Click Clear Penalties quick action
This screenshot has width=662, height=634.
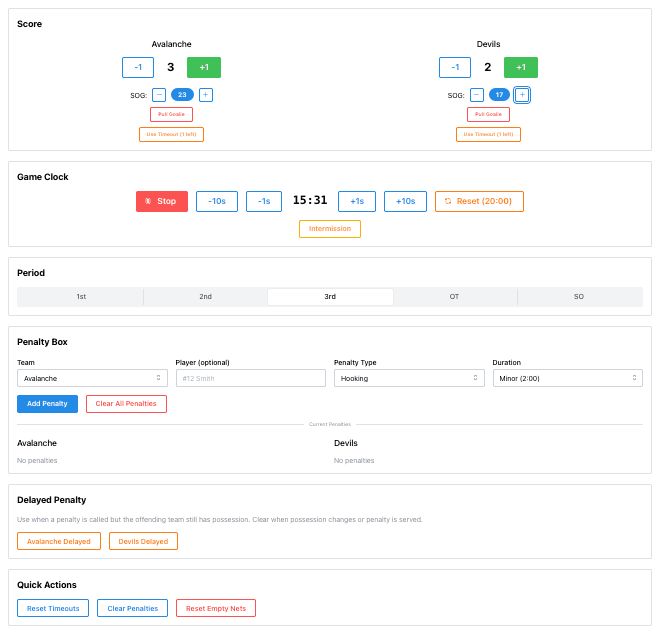click(133, 608)
